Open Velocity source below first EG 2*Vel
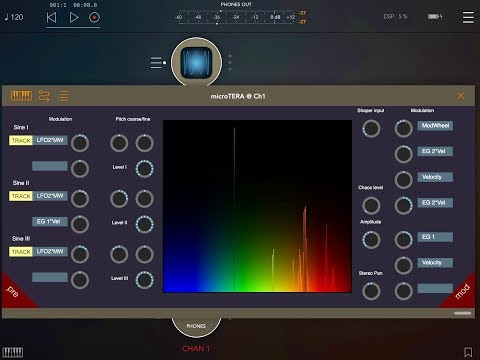This screenshot has height=360, width=480. 435,177
